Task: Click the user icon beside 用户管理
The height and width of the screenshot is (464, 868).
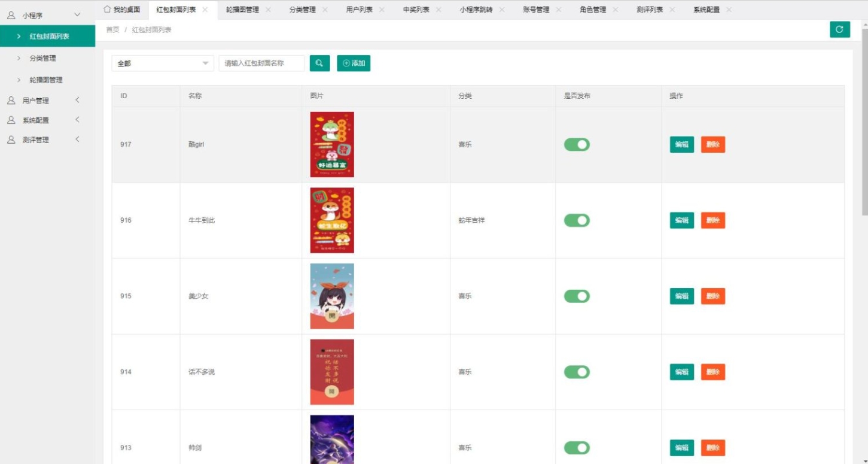Action: point(11,101)
